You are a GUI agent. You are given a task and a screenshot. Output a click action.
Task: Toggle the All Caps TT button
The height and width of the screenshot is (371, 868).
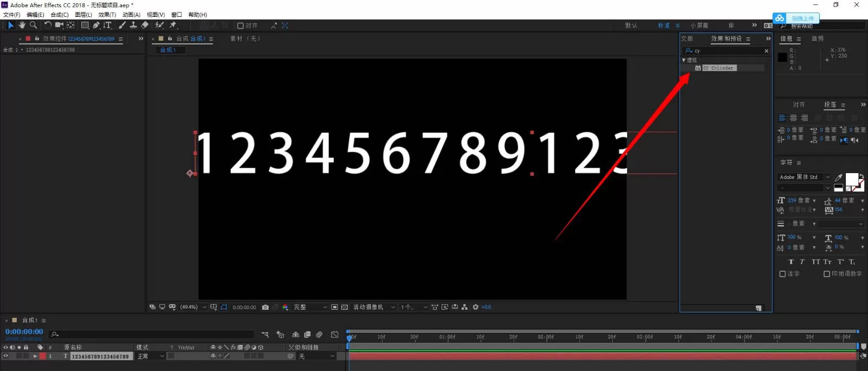pyautogui.click(x=815, y=261)
